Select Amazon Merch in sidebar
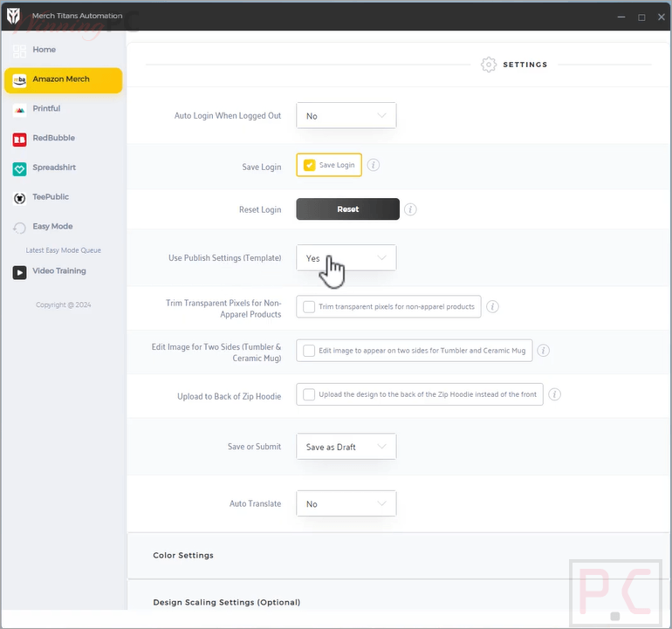The image size is (672, 629). (x=64, y=80)
